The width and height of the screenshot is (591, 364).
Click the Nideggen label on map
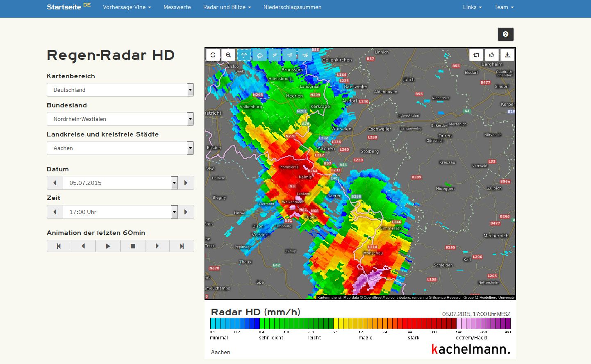coord(446,189)
